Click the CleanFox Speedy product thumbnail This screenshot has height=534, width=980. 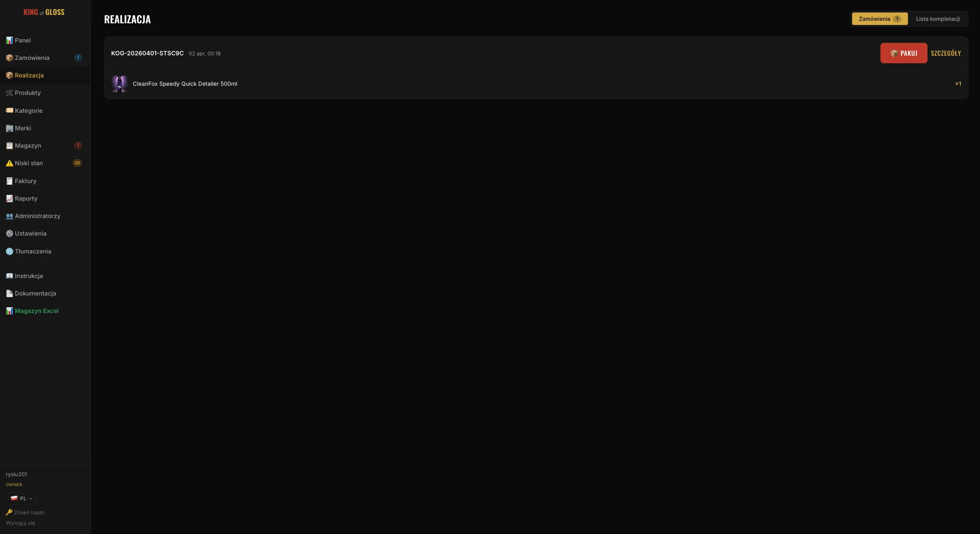click(120, 84)
